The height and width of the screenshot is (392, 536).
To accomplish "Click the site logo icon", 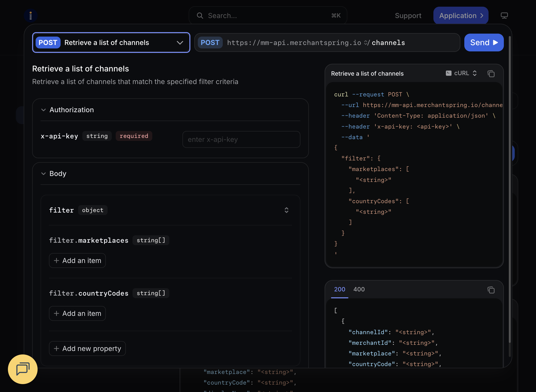I will [x=30, y=16].
